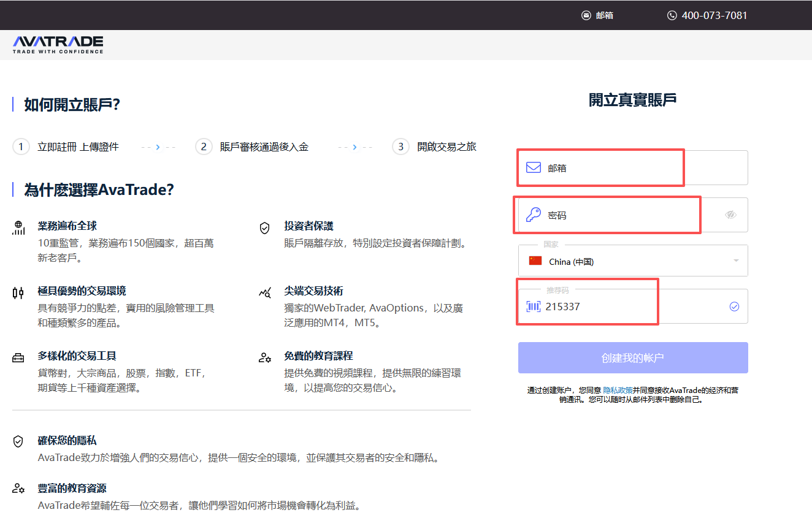This screenshot has width=812, height=526.
Task: Click the user-gear icon next to 豐富的教育資源
Action: tap(18, 489)
